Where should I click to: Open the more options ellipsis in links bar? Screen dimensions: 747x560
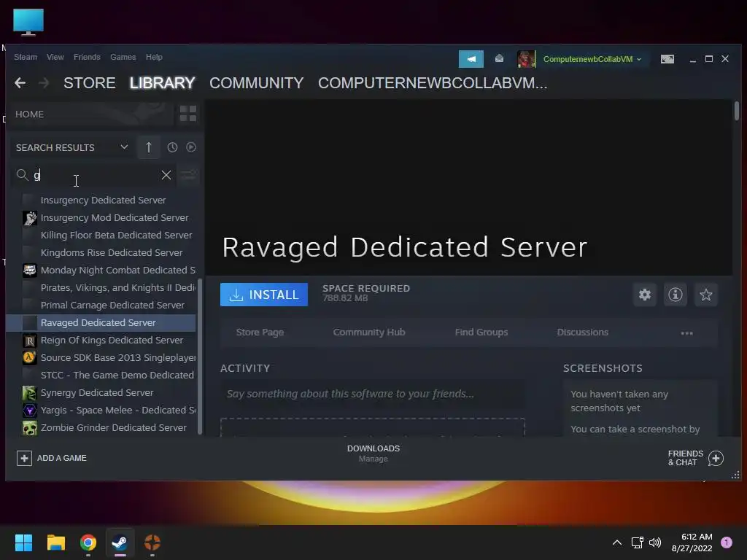coord(686,332)
